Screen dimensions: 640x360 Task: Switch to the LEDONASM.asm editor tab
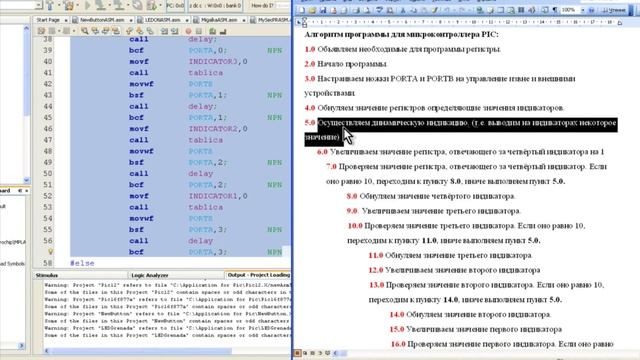pos(163,20)
